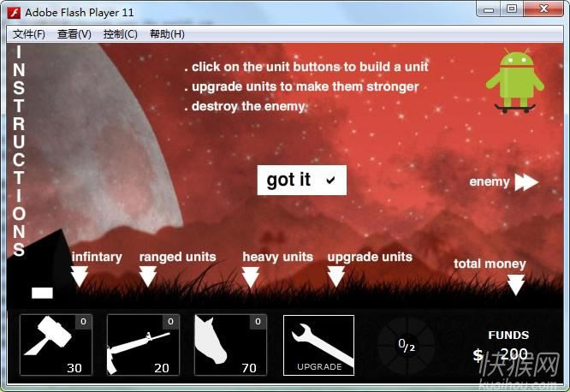
Task: Click the arrow below ranged units label
Action: tap(148, 276)
